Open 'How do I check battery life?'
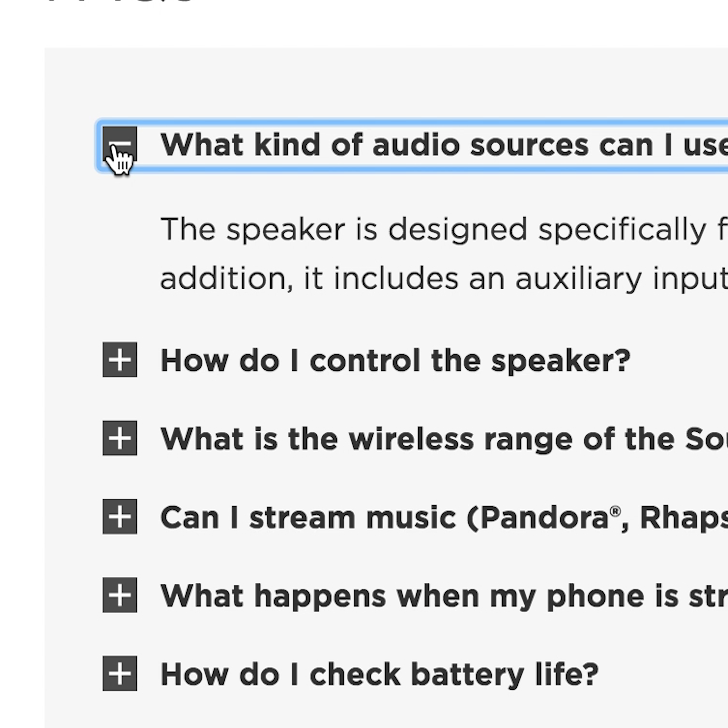The height and width of the screenshot is (728, 728). tap(379, 674)
